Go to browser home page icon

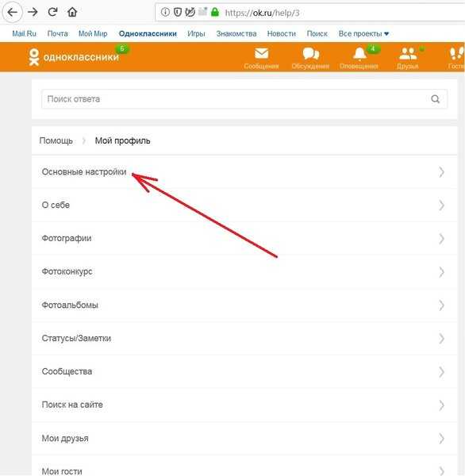pyautogui.click(x=72, y=12)
